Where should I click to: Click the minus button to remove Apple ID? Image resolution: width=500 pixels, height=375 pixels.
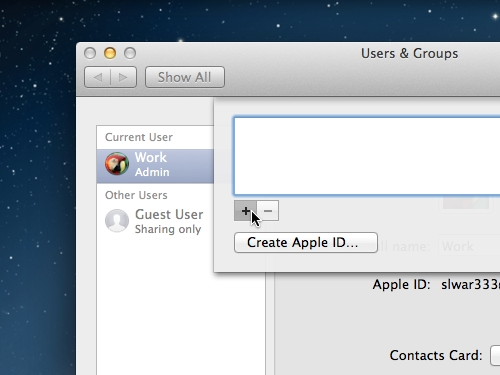coord(268,211)
